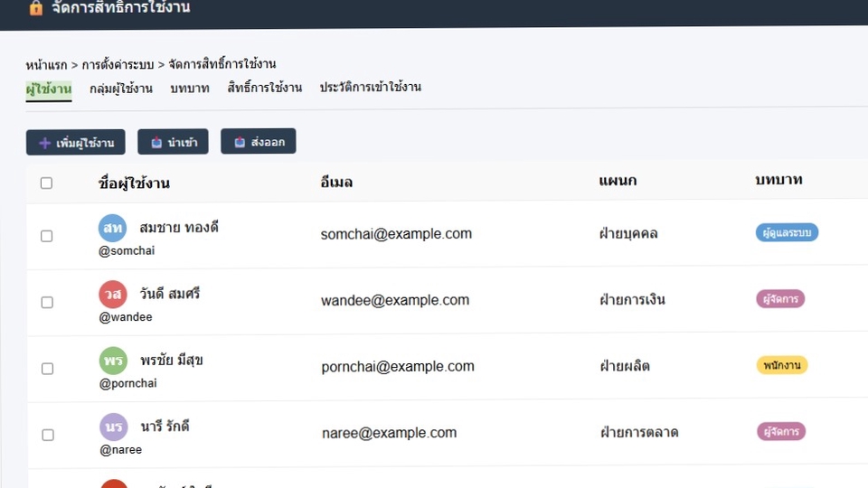Click the email wandee@example.com

[395, 300]
